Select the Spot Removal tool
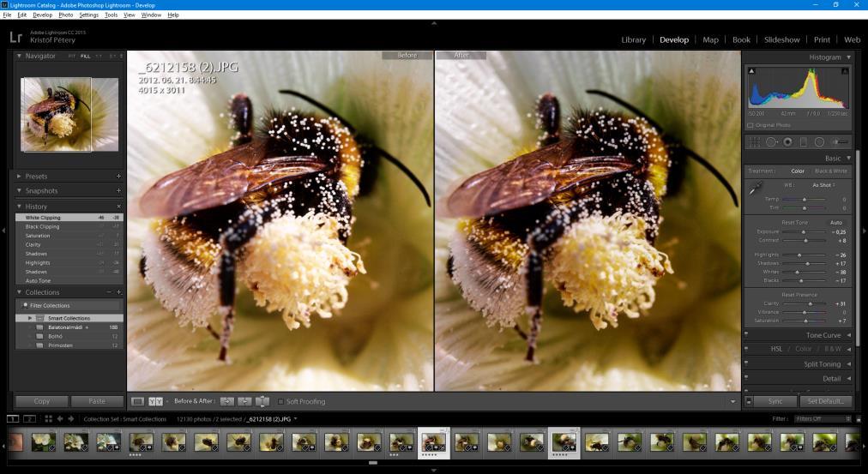Viewport: 868px width, 474px height. pos(771,142)
